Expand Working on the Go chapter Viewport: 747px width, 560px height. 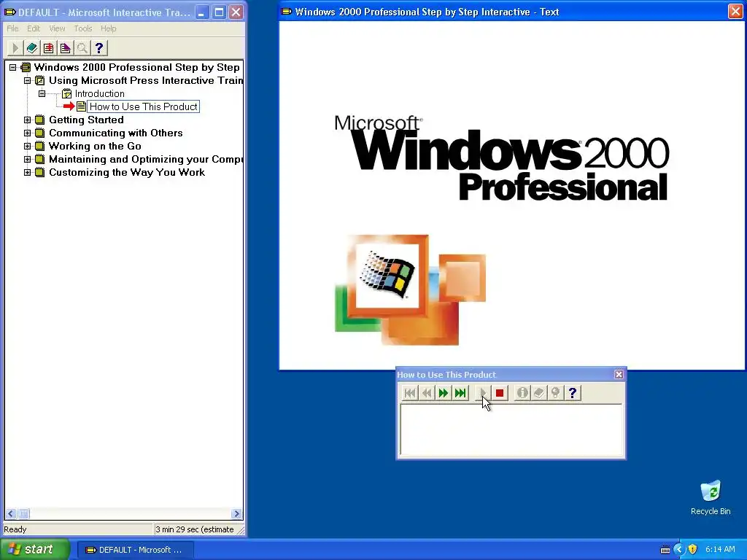27,146
